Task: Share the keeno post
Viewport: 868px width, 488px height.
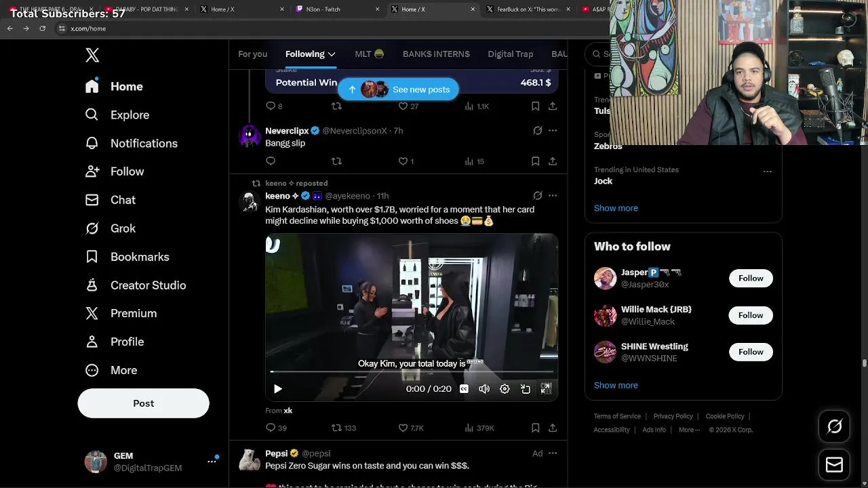Action: click(553, 428)
